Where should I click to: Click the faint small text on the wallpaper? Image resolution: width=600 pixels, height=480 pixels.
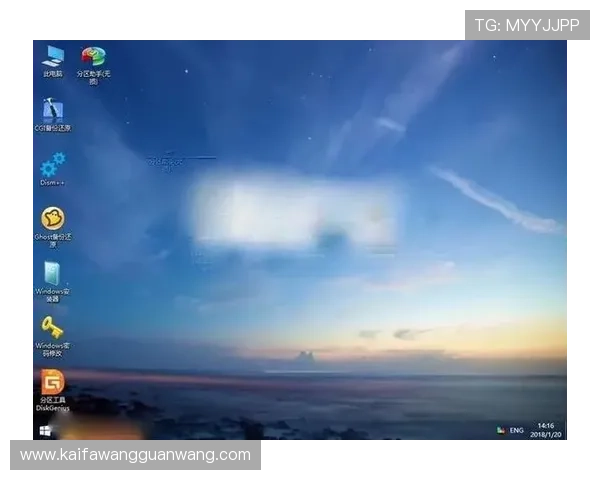coord(166,160)
